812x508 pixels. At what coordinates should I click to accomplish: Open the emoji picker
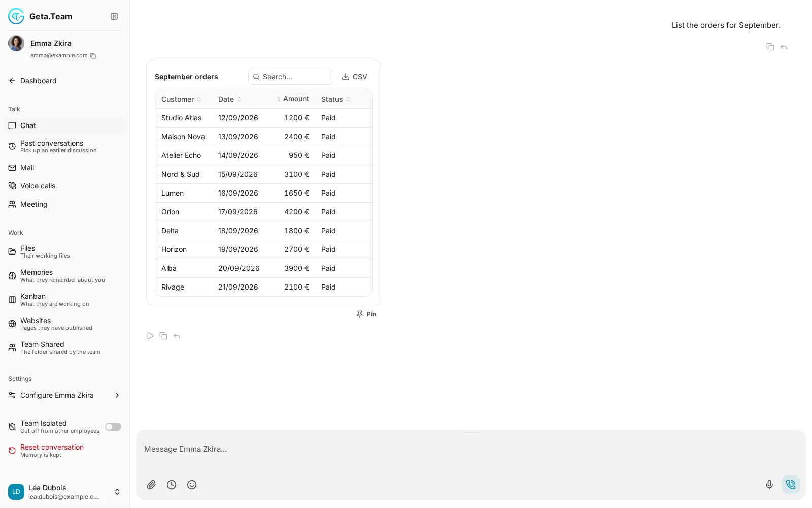coord(192,485)
